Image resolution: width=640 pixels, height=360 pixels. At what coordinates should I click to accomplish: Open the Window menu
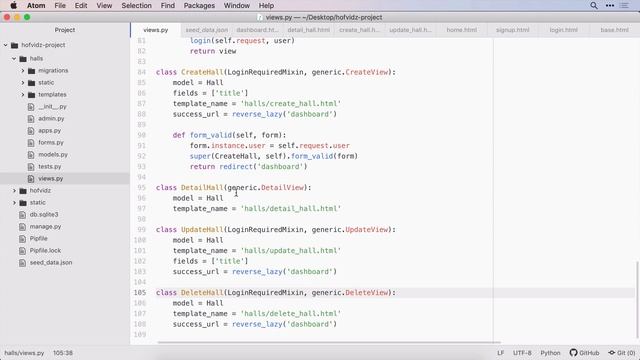[x=237, y=5]
